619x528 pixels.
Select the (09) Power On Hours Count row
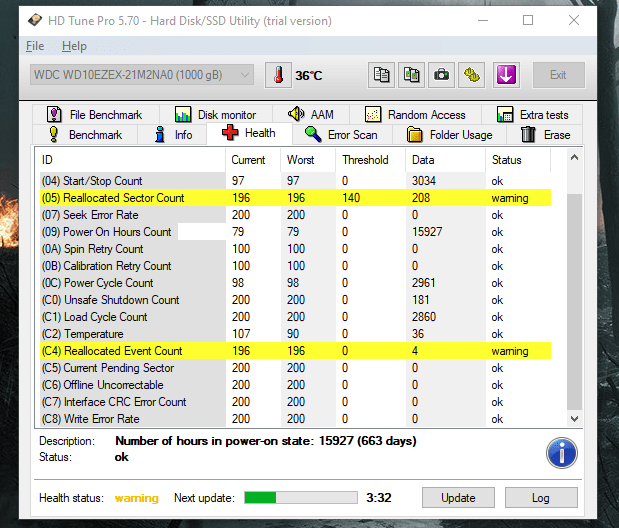coord(295,232)
